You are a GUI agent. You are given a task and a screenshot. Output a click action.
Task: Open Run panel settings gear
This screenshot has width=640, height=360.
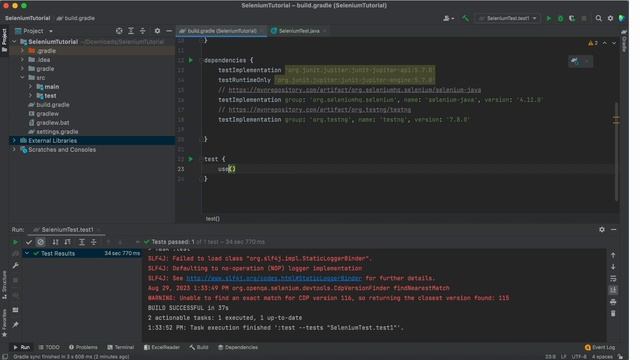coord(602,229)
